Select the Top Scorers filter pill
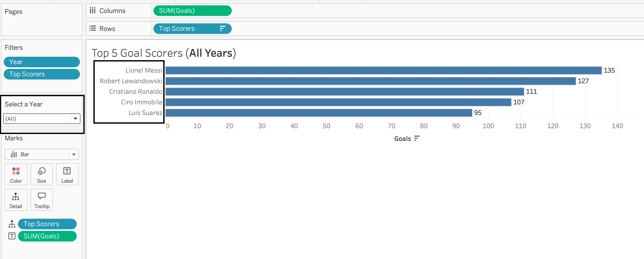Screen dimensions: 644x259 (x=42, y=74)
